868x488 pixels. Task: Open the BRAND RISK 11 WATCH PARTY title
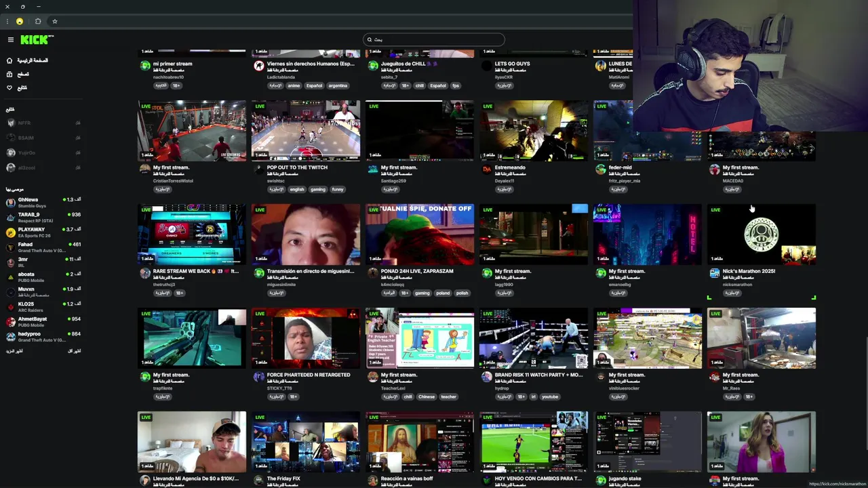539,375
